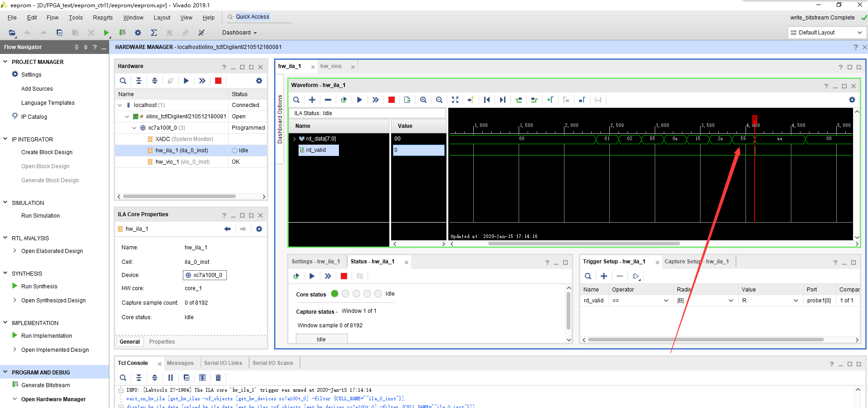Open the Flow menu

pyautogui.click(x=53, y=18)
